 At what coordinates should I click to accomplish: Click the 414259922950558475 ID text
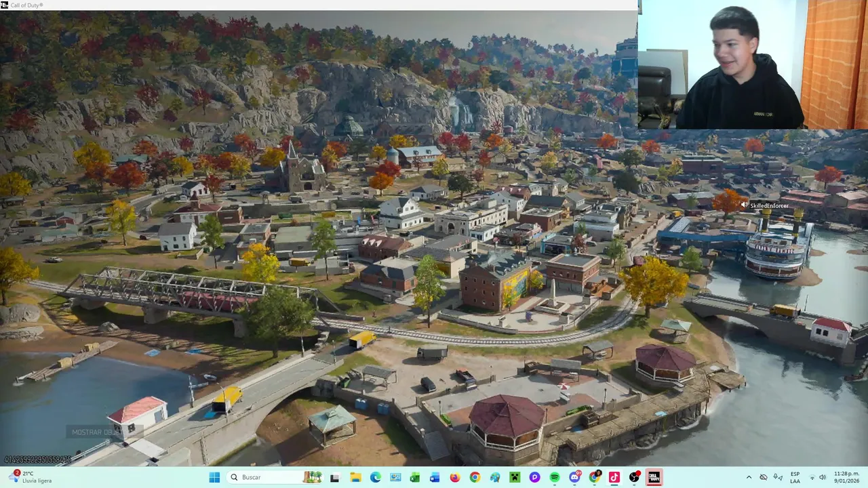pyautogui.click(x=37, y=460)
